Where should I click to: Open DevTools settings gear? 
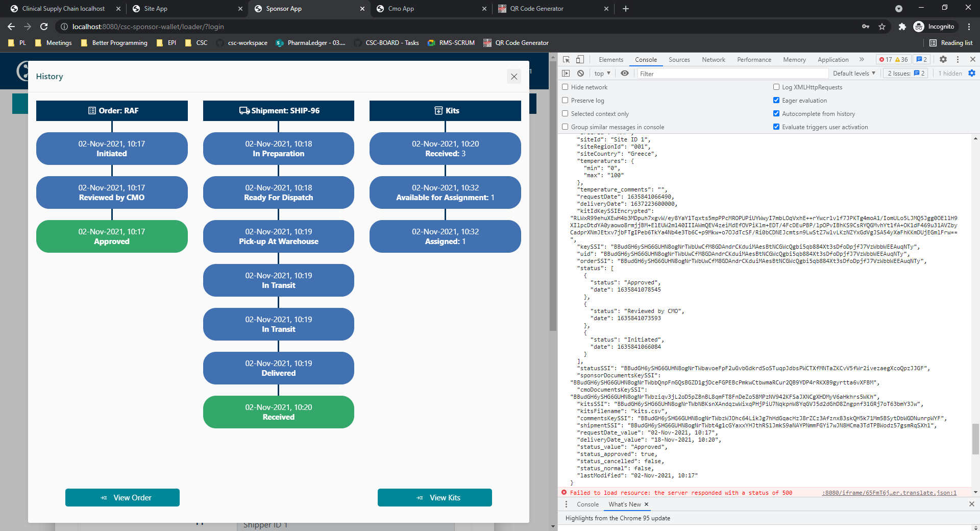pos(943,59)
